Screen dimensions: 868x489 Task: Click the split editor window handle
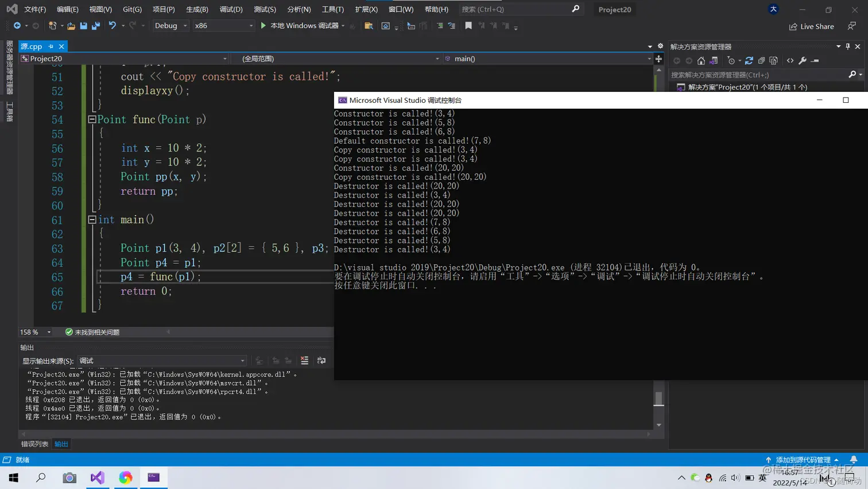tap(658, 59)
